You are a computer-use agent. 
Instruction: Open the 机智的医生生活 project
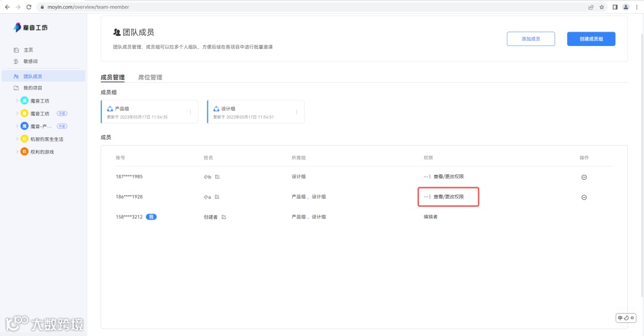[47, 139]
